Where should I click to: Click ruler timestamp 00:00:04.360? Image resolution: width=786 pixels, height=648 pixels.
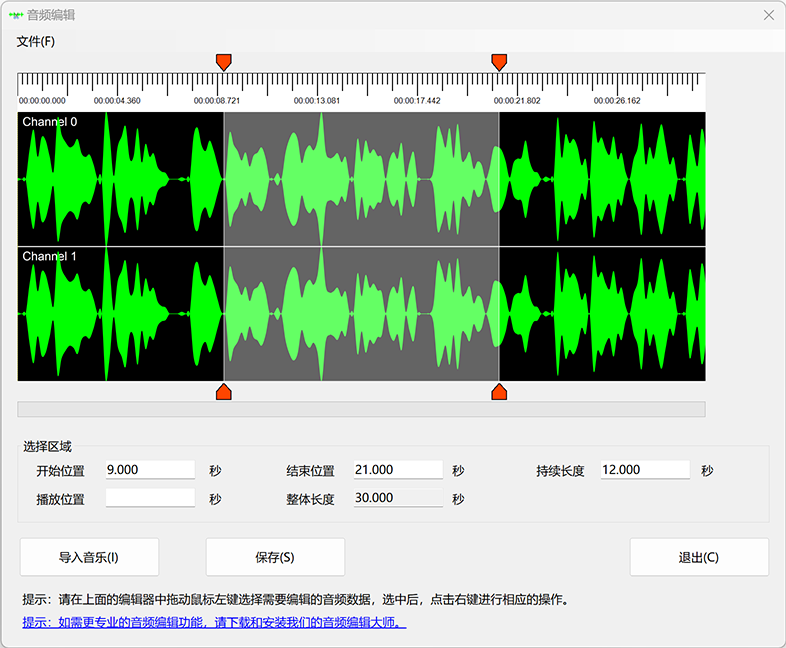[117, 101]
